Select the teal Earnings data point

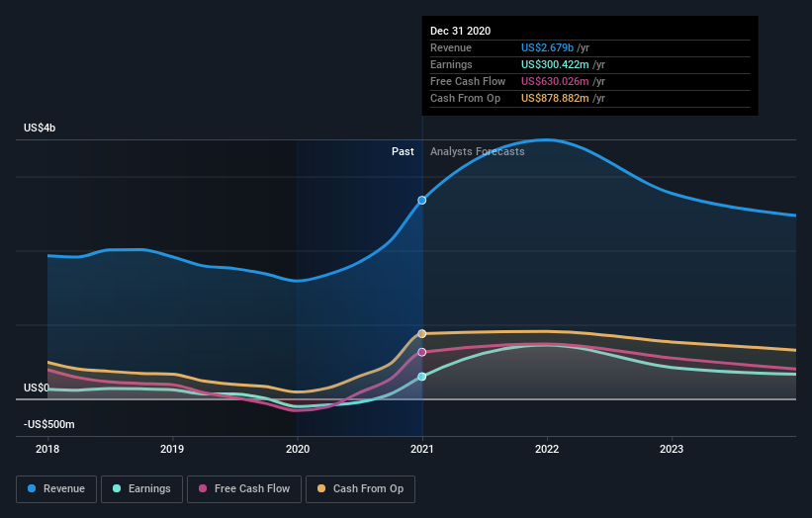point(422,377)
